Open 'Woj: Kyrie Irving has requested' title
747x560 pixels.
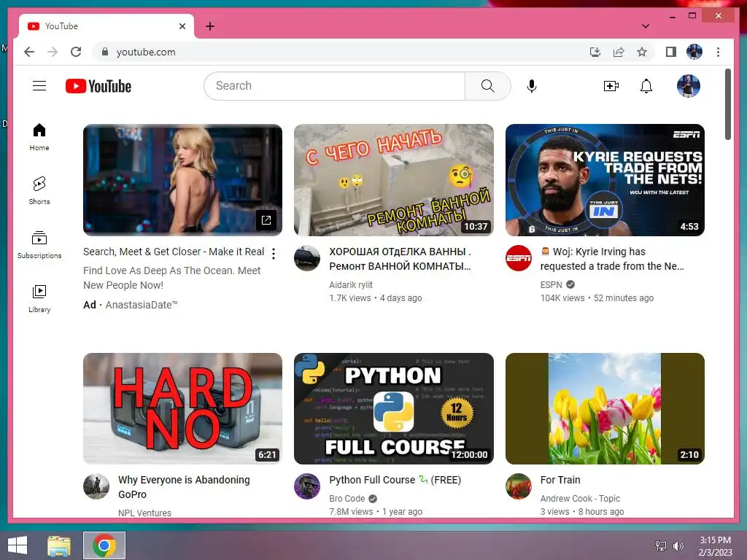tap(612, 259)
